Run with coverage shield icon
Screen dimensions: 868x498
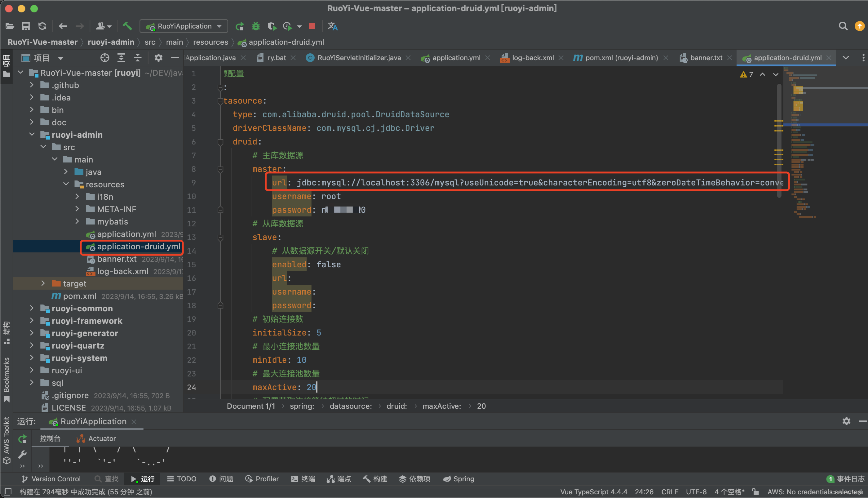click(x=272, y=26)
